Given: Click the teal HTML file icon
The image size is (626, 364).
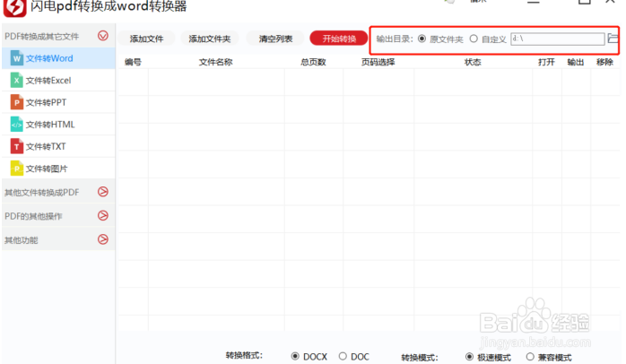Looking at the screenshot, I should [16, 125].
